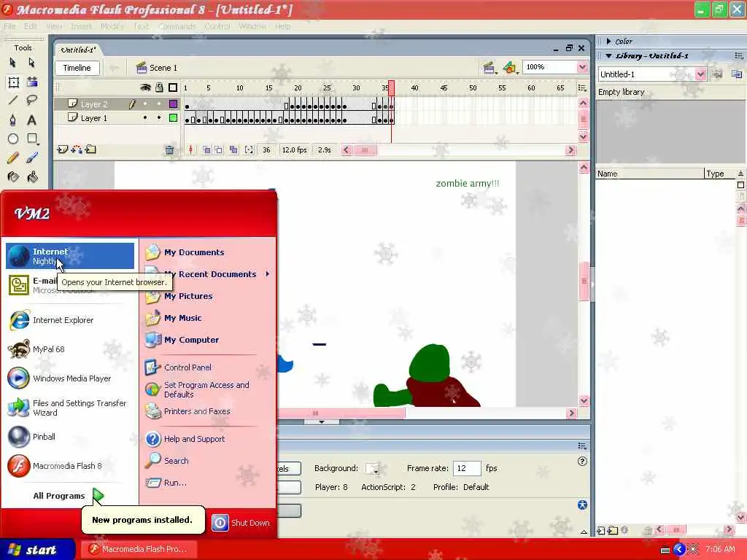Select the Selection arrow tool
This screenshot has width=747, height=560.
coord(13,63)
